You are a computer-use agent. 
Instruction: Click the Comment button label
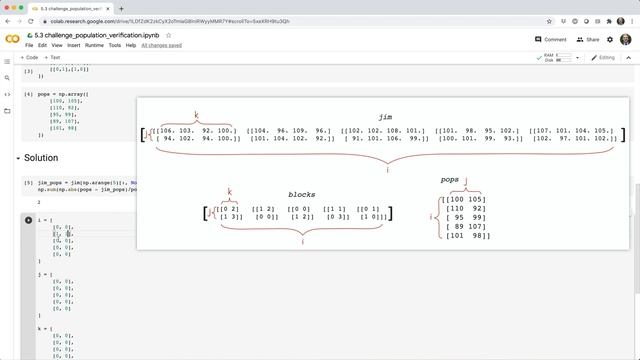click(556, 40)
